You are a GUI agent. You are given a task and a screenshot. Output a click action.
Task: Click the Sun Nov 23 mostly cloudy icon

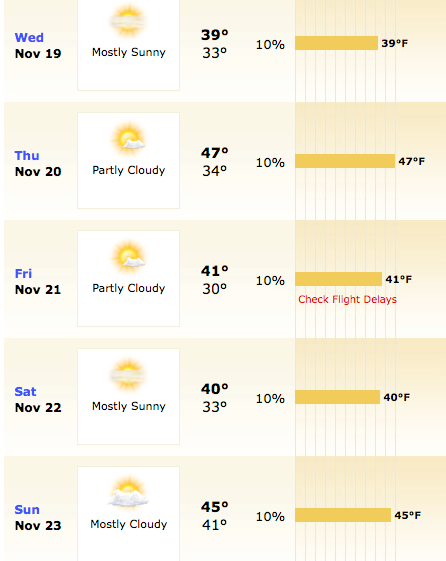(x=128, y=493)
